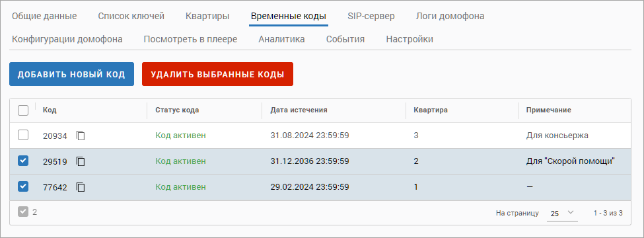644x238 pixels.
Task: Copy code 77642 with the copy icon
Action: pyautogui.click(x=81, y=187)
